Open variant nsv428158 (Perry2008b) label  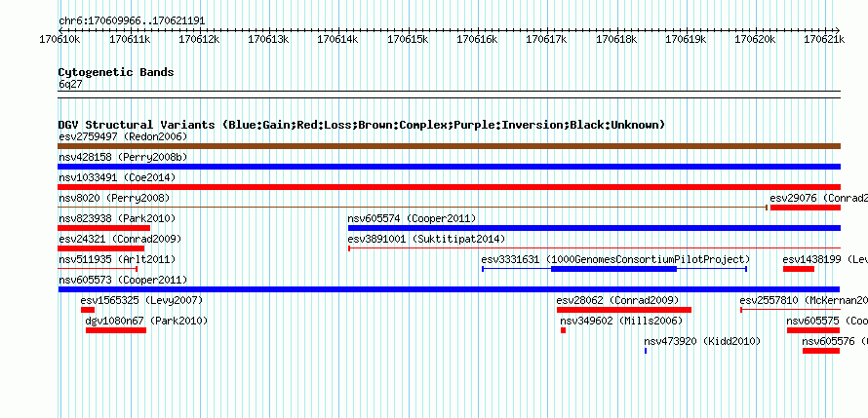[x=123, y=157]
